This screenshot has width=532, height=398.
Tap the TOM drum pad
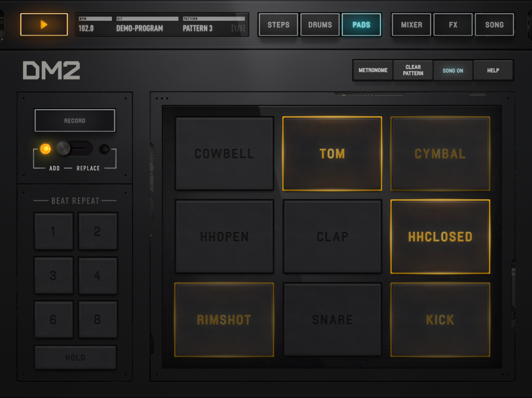tap(332, 154)
